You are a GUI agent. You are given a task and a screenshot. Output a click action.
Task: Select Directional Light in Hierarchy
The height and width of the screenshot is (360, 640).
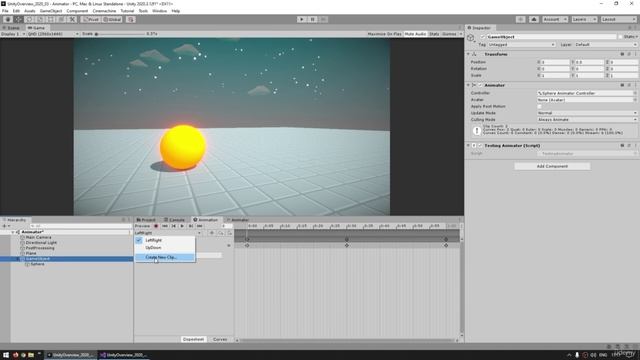pos(41,242)
